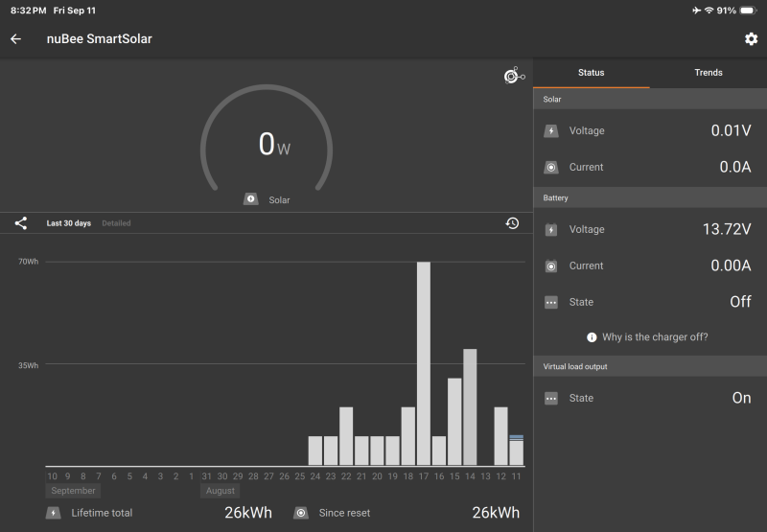The image size is (767, 532).
Task: Select the Detailed history view
Action: tap(116, 223)
